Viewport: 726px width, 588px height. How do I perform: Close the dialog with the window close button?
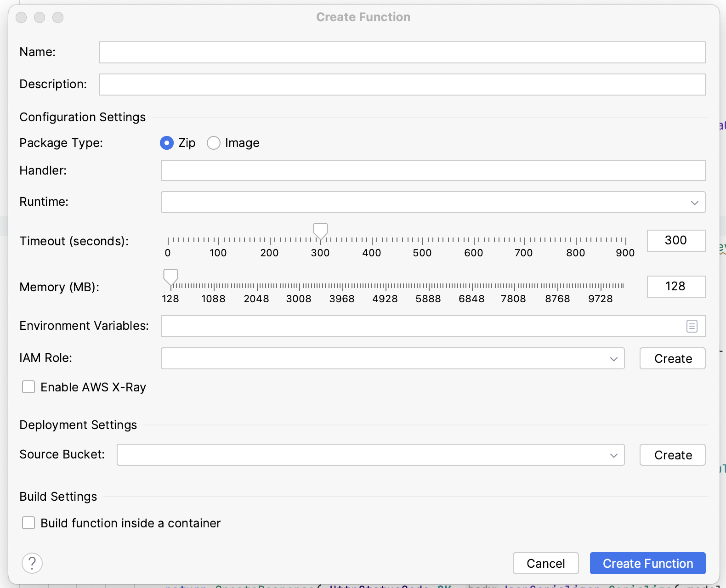coord(21,17)
